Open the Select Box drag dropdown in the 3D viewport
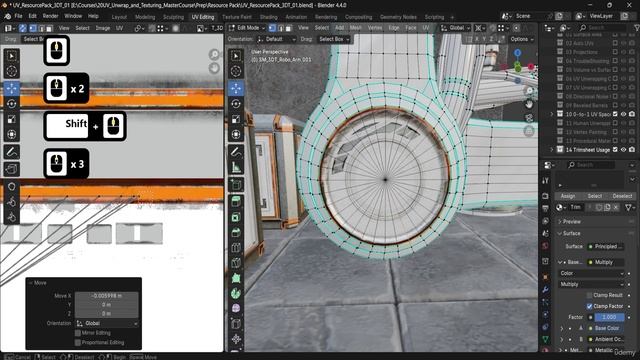This screenshot has width=640, height=360. pyautogui.click(x=334, y=39)
